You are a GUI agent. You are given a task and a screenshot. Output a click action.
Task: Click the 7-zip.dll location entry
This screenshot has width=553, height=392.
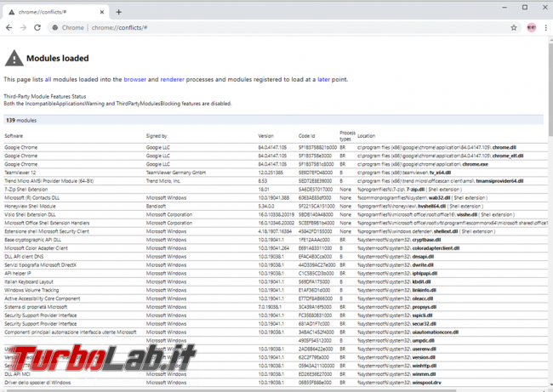click(409, 190)
